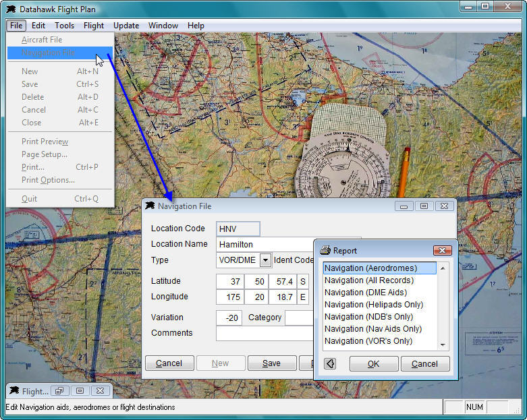Click Cancel in Navigation File window
The image size is (527, 420).
169,363
